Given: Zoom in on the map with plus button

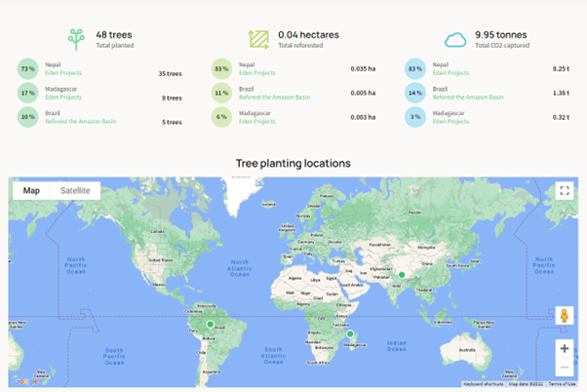Looking at the screenshot, I should tap(565, 348).
